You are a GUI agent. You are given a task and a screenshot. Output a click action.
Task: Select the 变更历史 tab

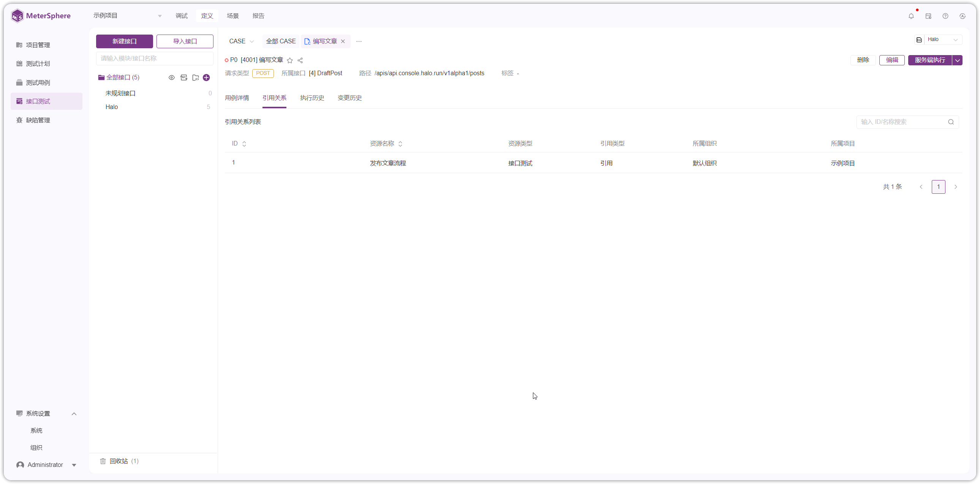pyautogui.click(x=349, y=98)
